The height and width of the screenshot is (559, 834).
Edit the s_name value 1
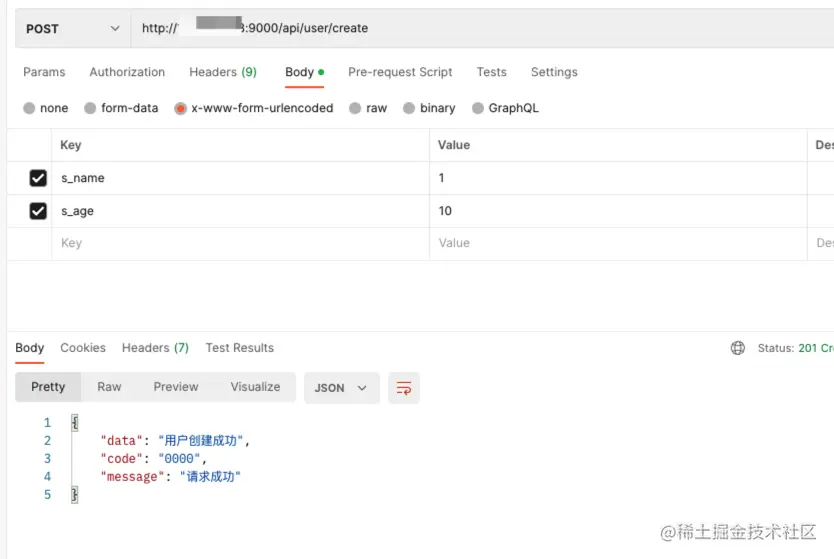point(618,178)
